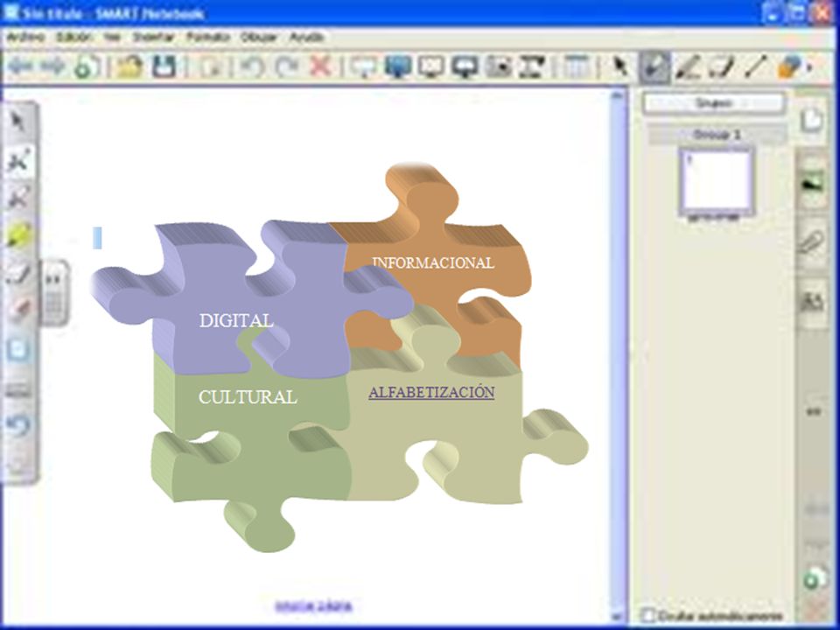
Task: Select the green highlighter in the floating toolbar
Action: [x=18, y=234]
